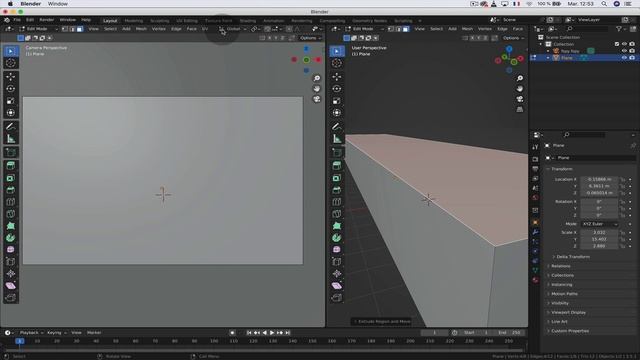The height and width of the screenshot is (360, 640).
Task: Hide Collection with its eye icon
Action: 624,44
